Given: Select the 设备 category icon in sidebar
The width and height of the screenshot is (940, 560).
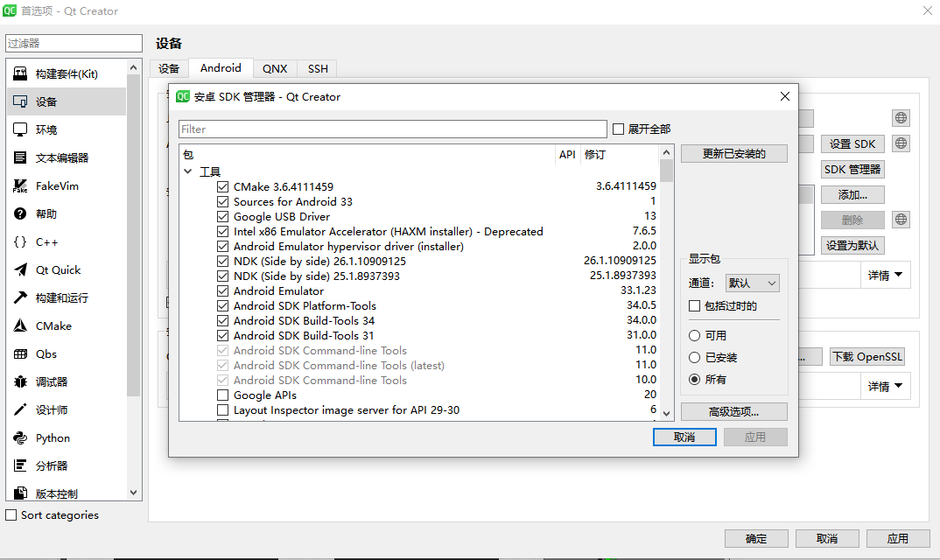Looking at the screenshot, I should (x=20, y=101).
